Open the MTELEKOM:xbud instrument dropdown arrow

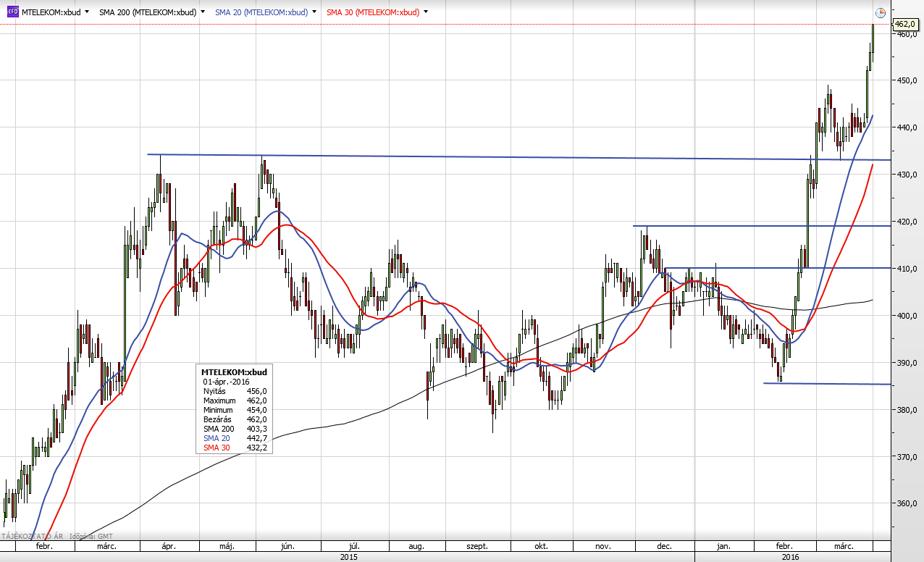[x=87, y=12]
